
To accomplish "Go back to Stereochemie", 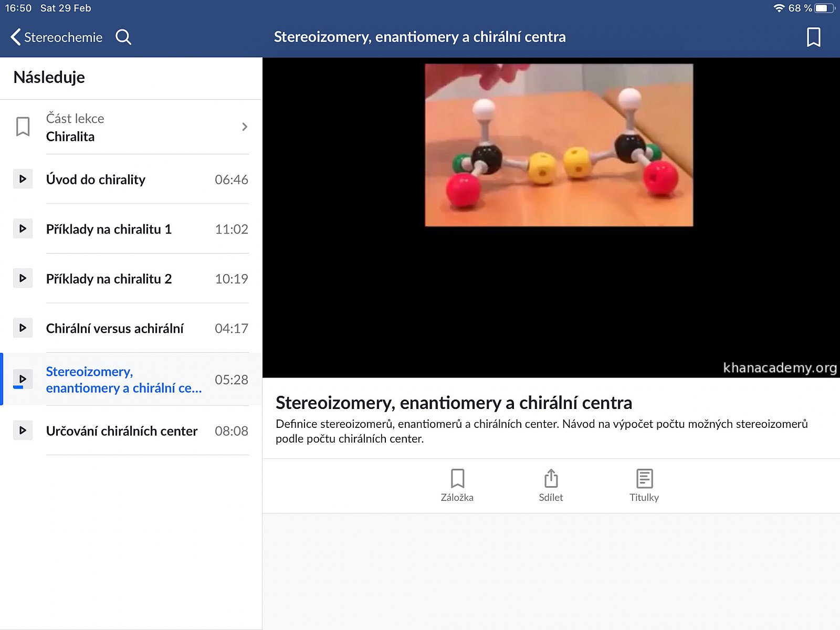I will 57,37.
